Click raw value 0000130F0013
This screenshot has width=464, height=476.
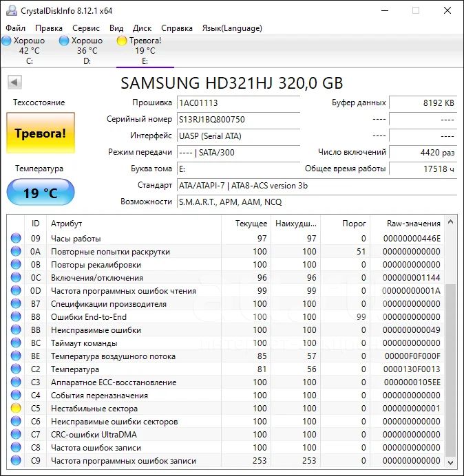[x=412, y=369]
